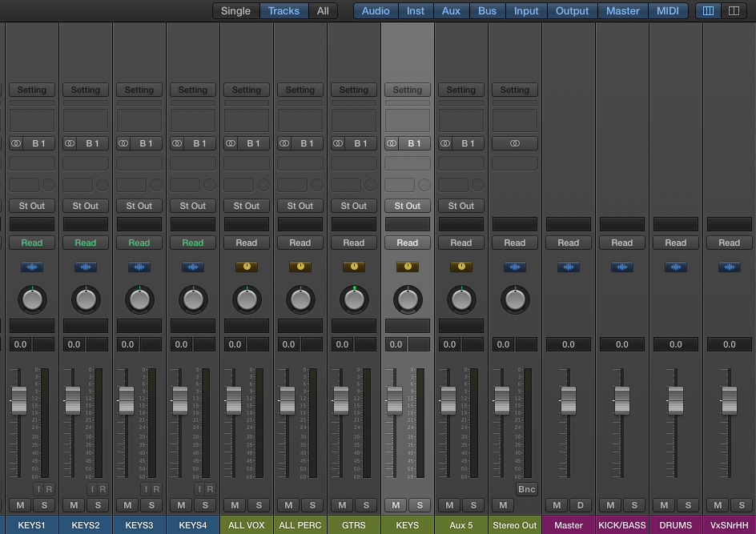The image size is (756, 534).
Task: Click VxSnrHH strip waveform icon
Action: pyautogui.click(x=730, y=267)
